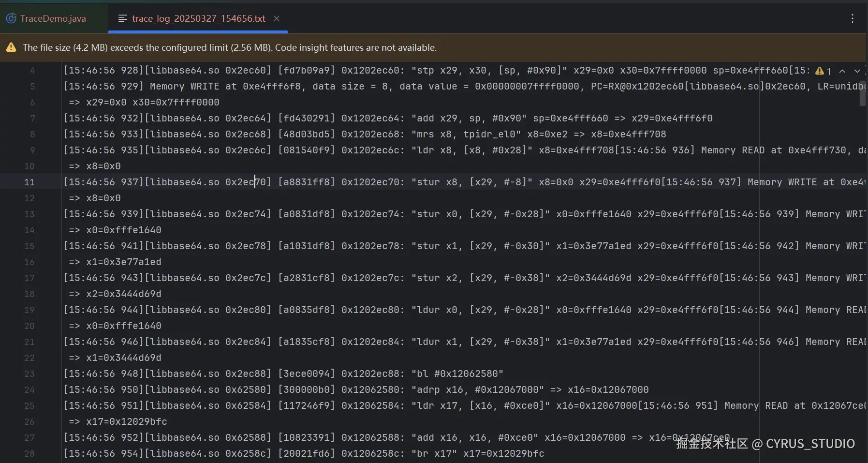This screenshot has height=463, width=868.
Task: Click line number 11 in the gutter
Action: click(29, 182)
